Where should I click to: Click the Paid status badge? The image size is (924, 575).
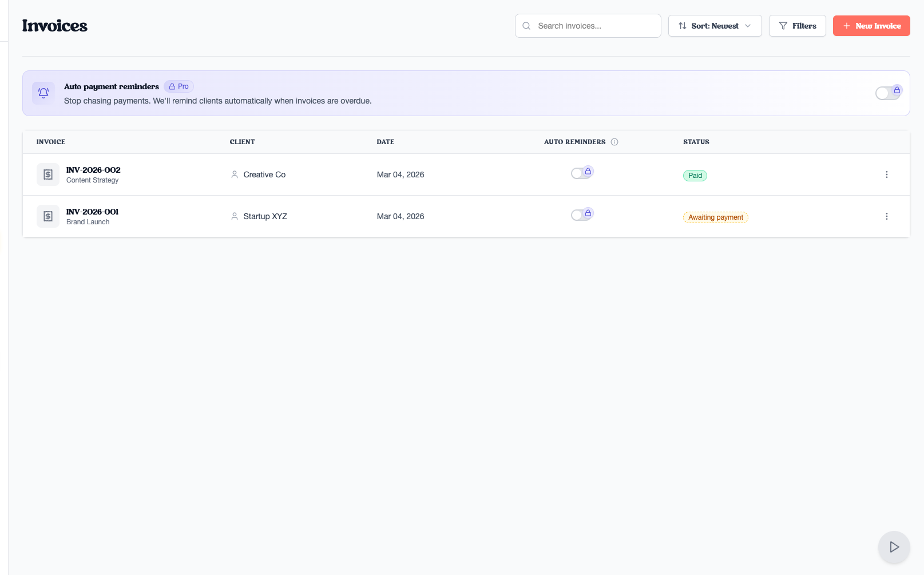click(x=695, y=176)
